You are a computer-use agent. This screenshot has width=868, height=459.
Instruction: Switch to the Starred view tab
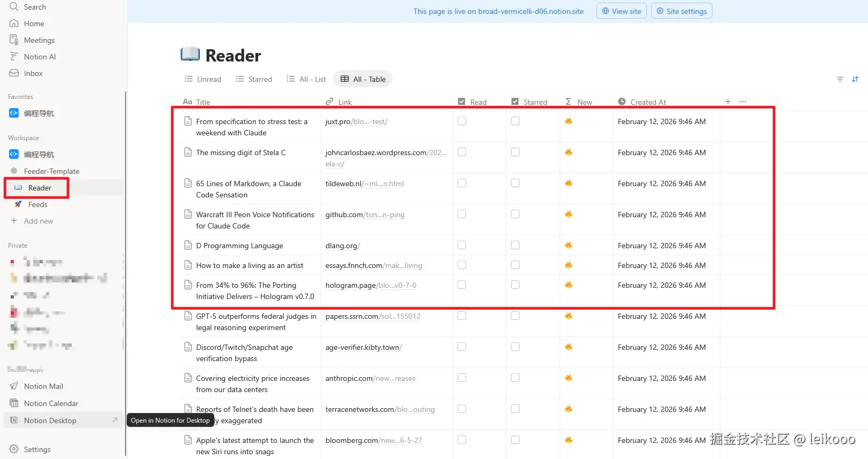coord(254,79)
